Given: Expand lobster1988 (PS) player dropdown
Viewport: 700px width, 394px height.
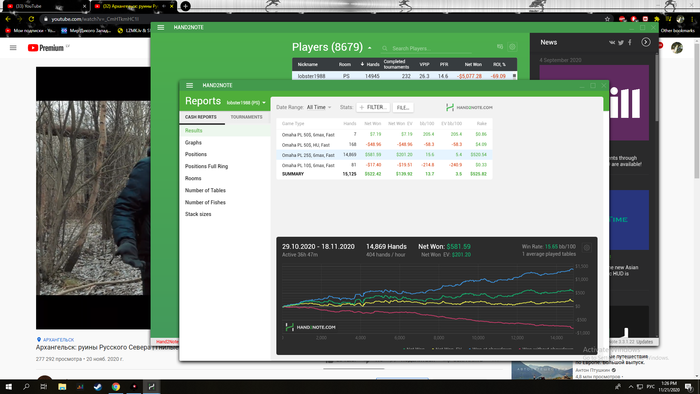Looking at the screenshot, I should pos(246,103).
